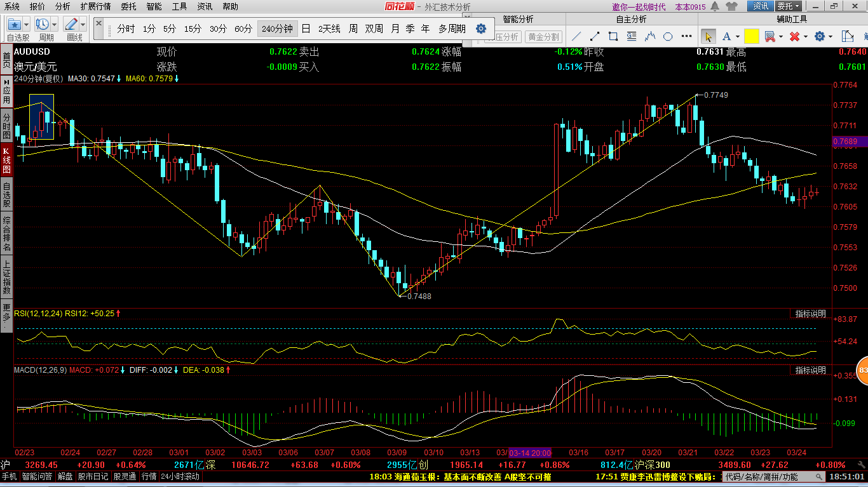Switch to 日 daily period
This screenshot has width=868, height=487.
[x=306, y=29]
